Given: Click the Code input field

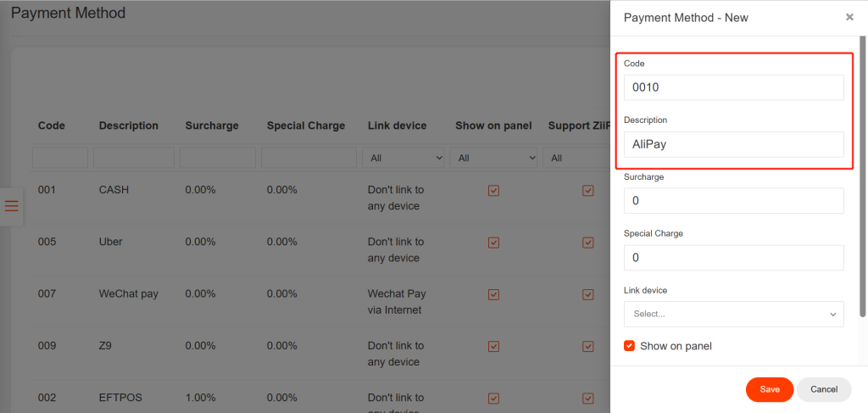Looking at the screenshot, I should (x=733, y=87).
